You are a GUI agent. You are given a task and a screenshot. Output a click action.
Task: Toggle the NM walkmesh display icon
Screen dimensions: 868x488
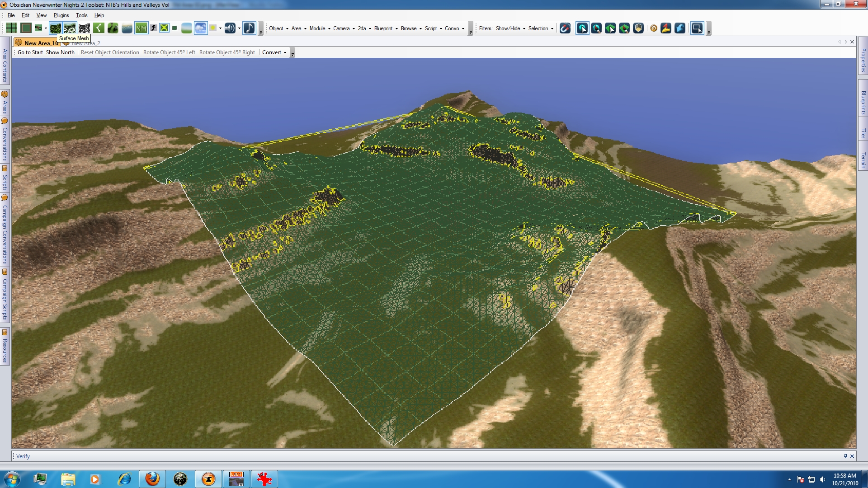pyautogui.click(x=141, y=28)
